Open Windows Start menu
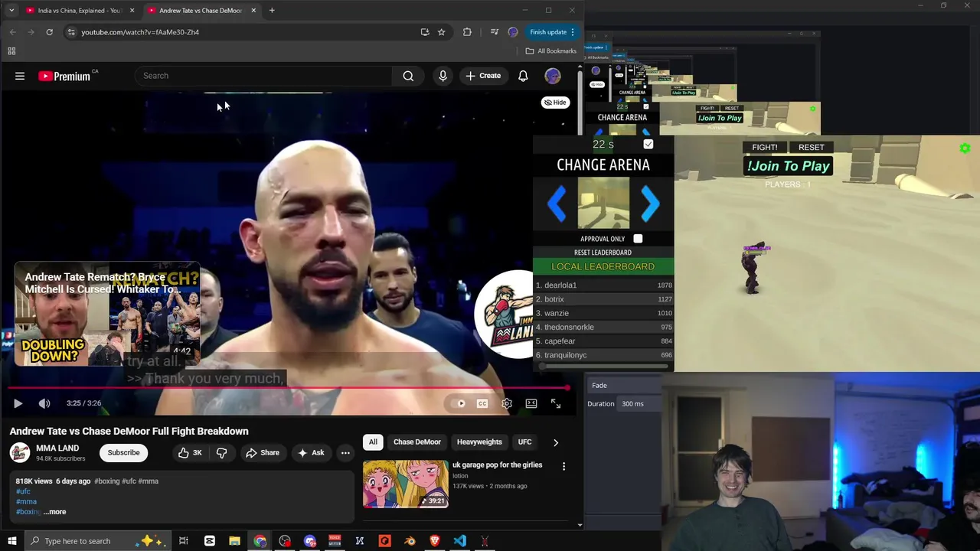980x551 pixels. (11, 541)
